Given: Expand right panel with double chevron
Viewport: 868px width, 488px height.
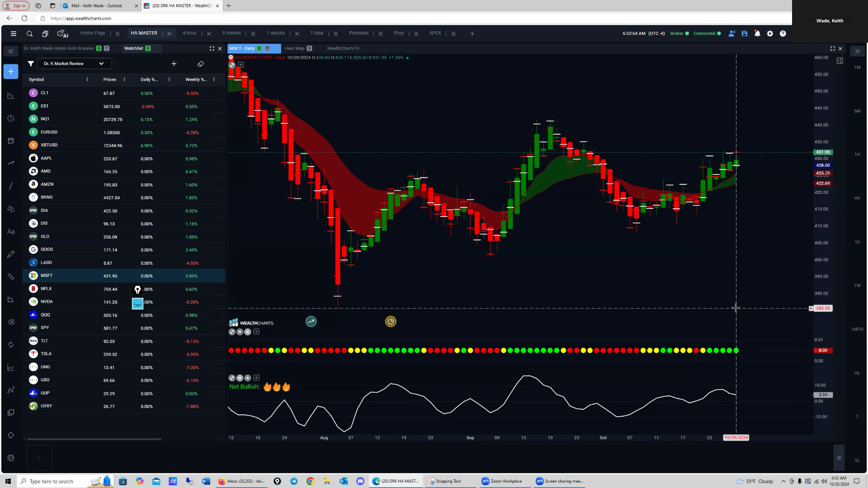Looking at the screenshot, I should pyautogui.click(x=857, y=51).
